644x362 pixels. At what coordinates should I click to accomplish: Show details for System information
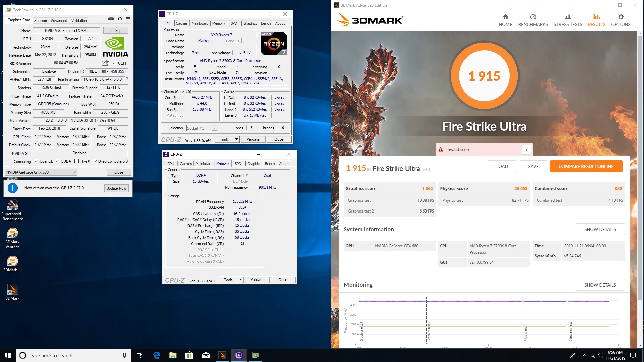click(x=600, y=229)
